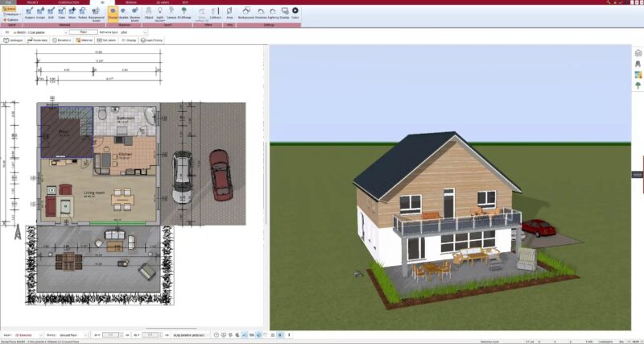Open the house catalogue icon in right sidebar
The image size is (644, 344).
pyautogui.click(x=637, y=52)
